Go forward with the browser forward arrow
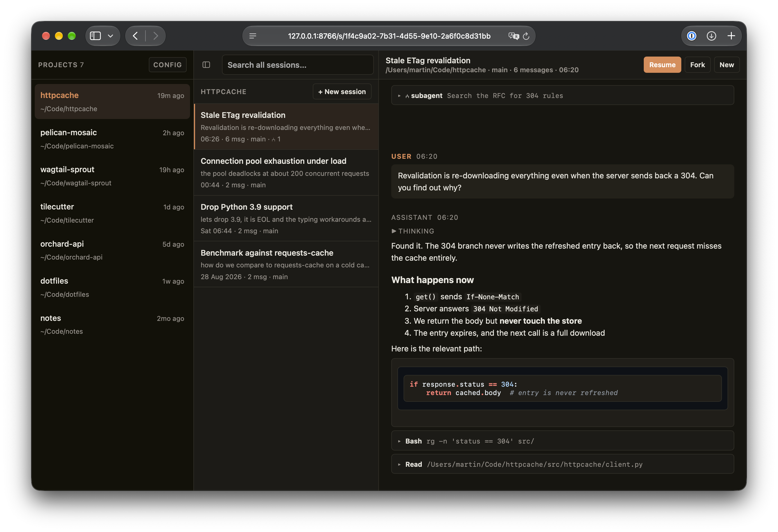Viewport: 778px width, 532px height. point(156,36)
